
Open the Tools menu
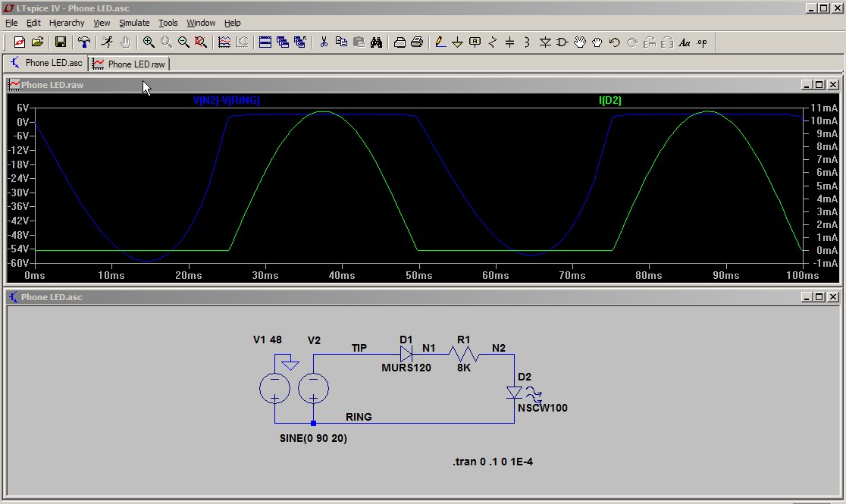[168, 23]
